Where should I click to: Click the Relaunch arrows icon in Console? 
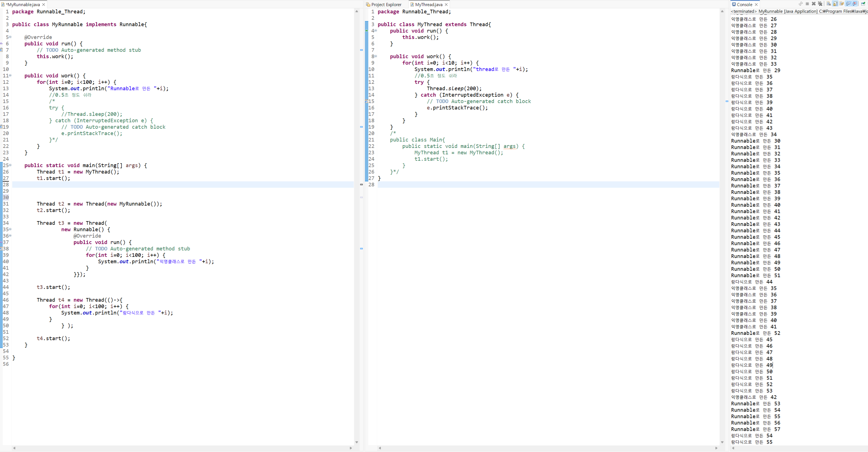tap(801, 4)
